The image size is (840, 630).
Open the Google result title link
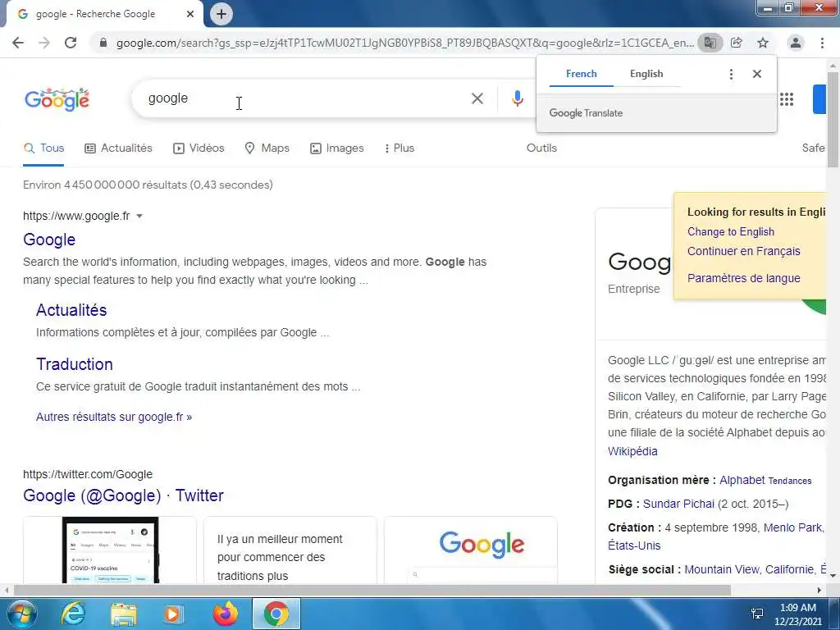coord(49,240)
